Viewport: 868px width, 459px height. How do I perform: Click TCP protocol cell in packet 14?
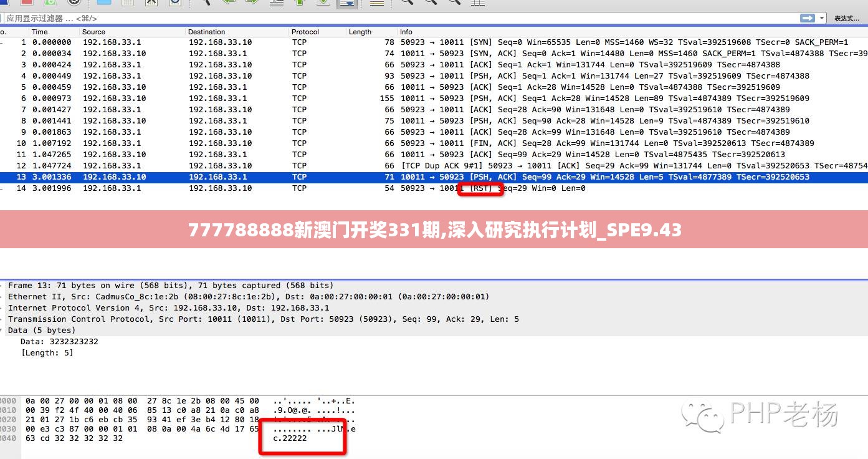pos(299,188)
